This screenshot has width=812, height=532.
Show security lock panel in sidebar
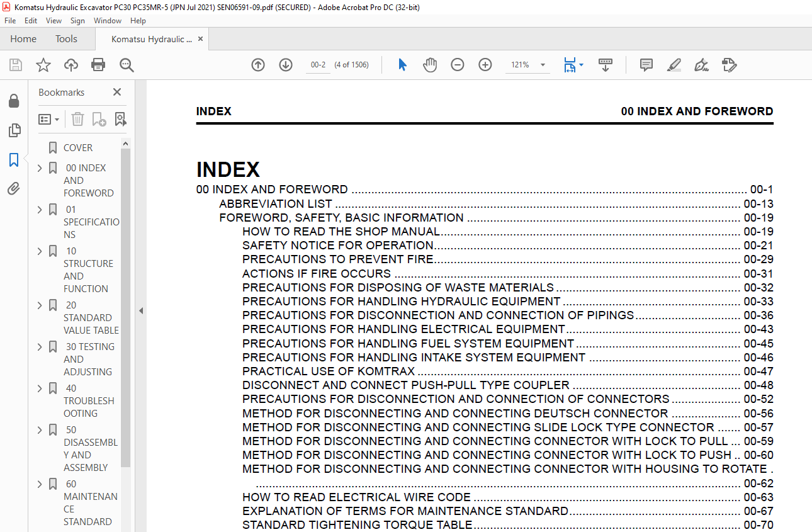coord(14,101)
